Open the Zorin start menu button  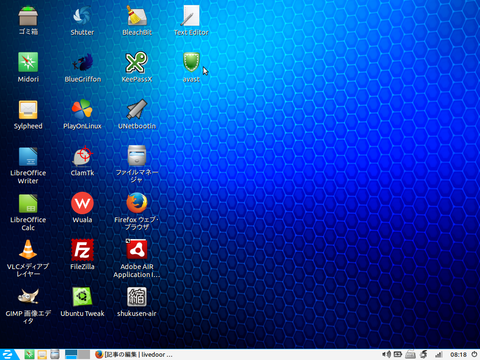tap(8, 354)
